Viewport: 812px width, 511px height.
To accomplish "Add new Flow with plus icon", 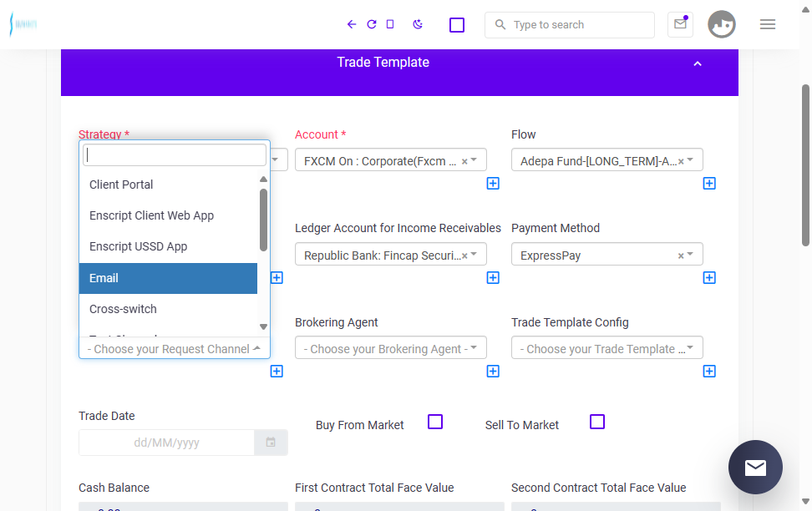I will pos(709,184).
